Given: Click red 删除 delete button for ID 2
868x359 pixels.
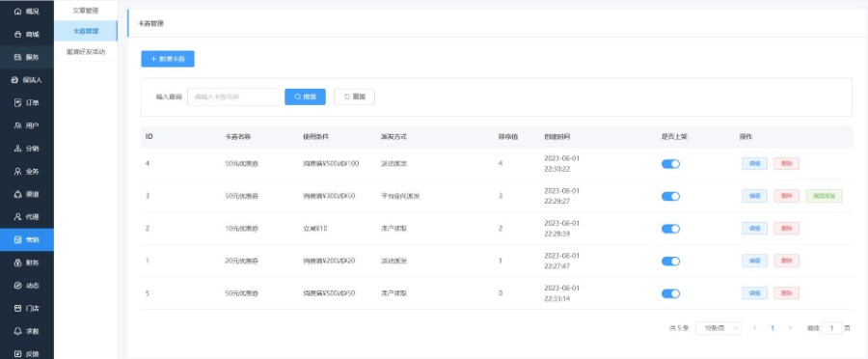Looking at the screenshot, I should 787,229.
